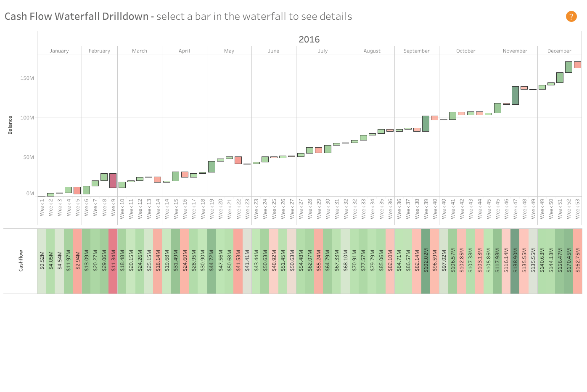Click the $0.52M cashflow cell
The height and width of the screenshot is (392, 587).
click(x=42, y=261)
